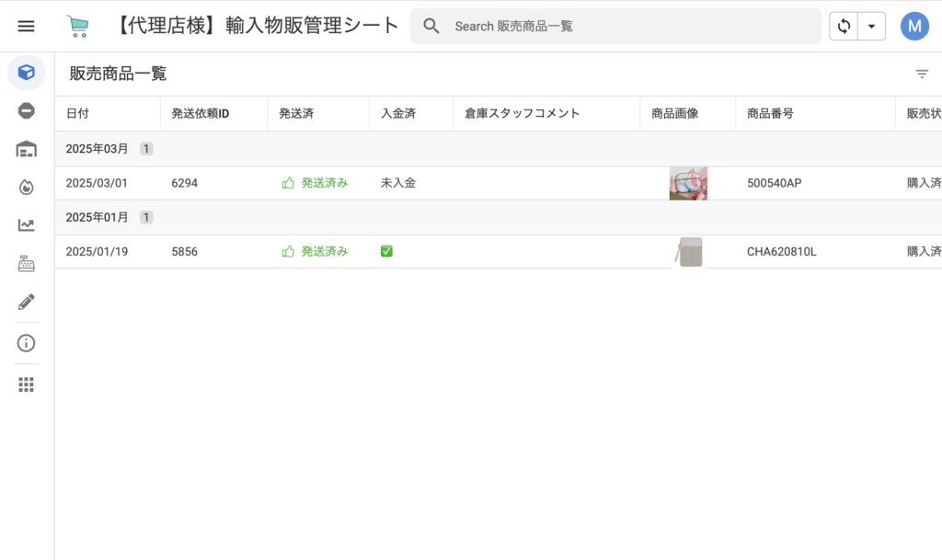Open the apps grid icon in sidebar
This screenshot has width=942, height=560.
point(26,384)
